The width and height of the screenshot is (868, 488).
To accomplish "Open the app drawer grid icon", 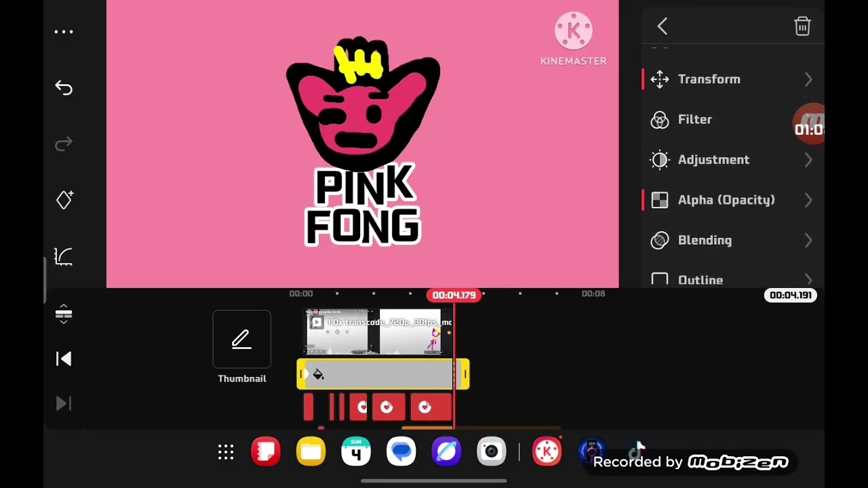I will pyautogui.click(x=226, y=452).
